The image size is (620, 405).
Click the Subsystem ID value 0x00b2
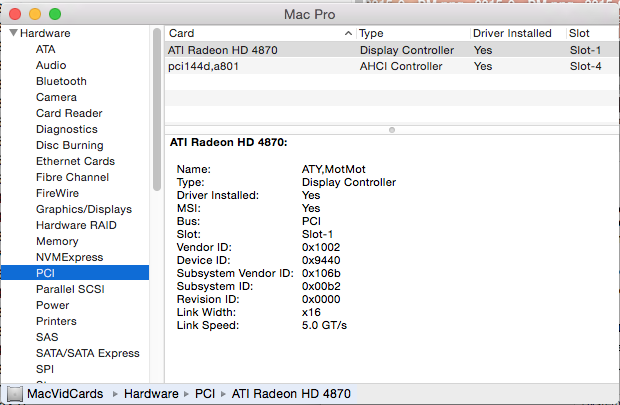point(321,286)
